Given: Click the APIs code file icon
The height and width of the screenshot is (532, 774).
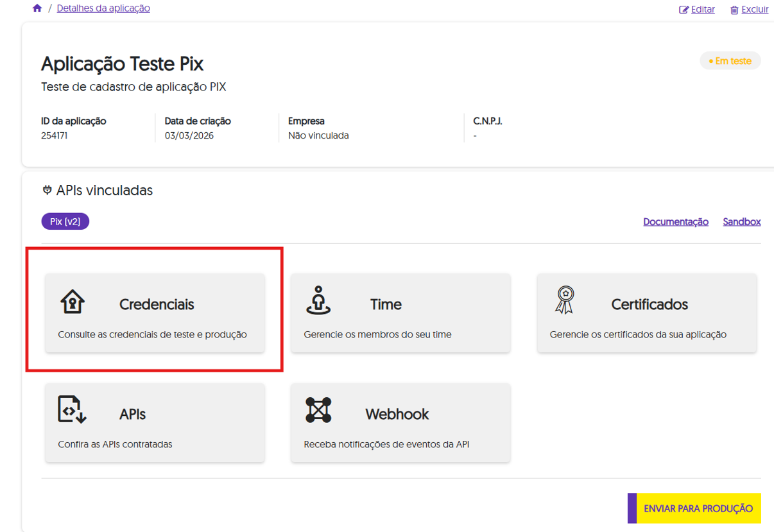Looking at the screenshot, I should click(72, 410).
